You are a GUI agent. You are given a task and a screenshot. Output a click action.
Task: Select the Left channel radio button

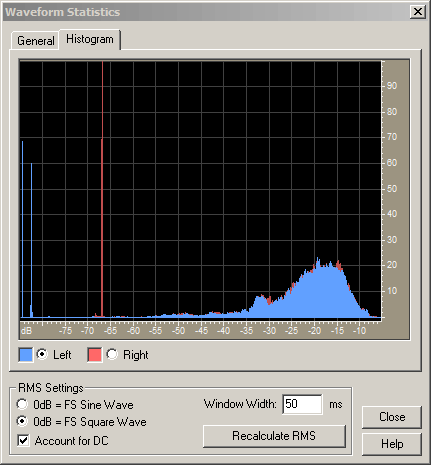(42, 354)
